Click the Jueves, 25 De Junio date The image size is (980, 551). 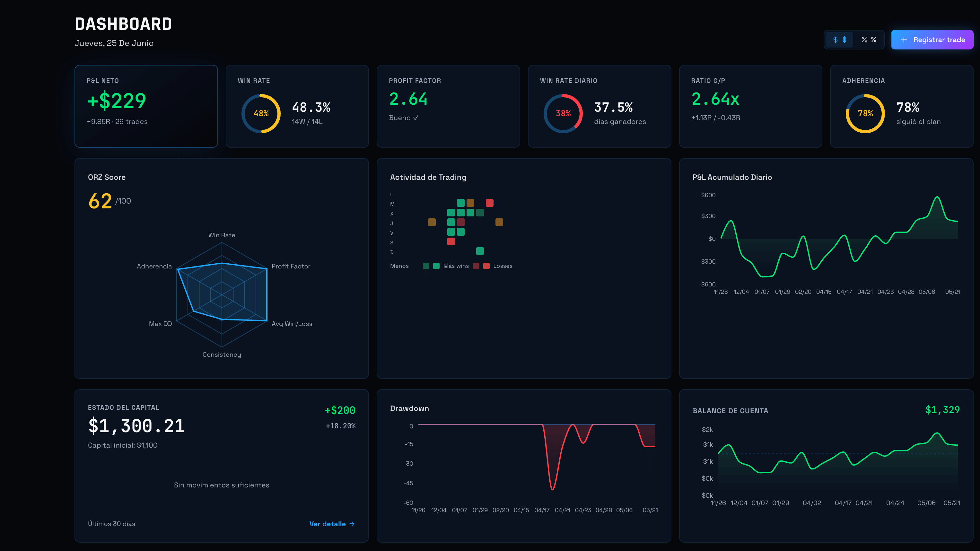click(x=114, y=43)
